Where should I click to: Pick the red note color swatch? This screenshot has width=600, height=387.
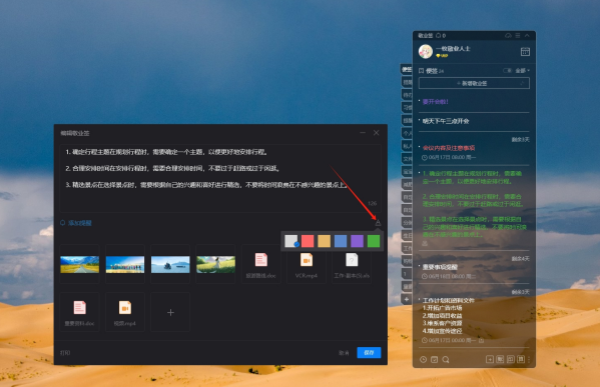click(x=308, y=241)
